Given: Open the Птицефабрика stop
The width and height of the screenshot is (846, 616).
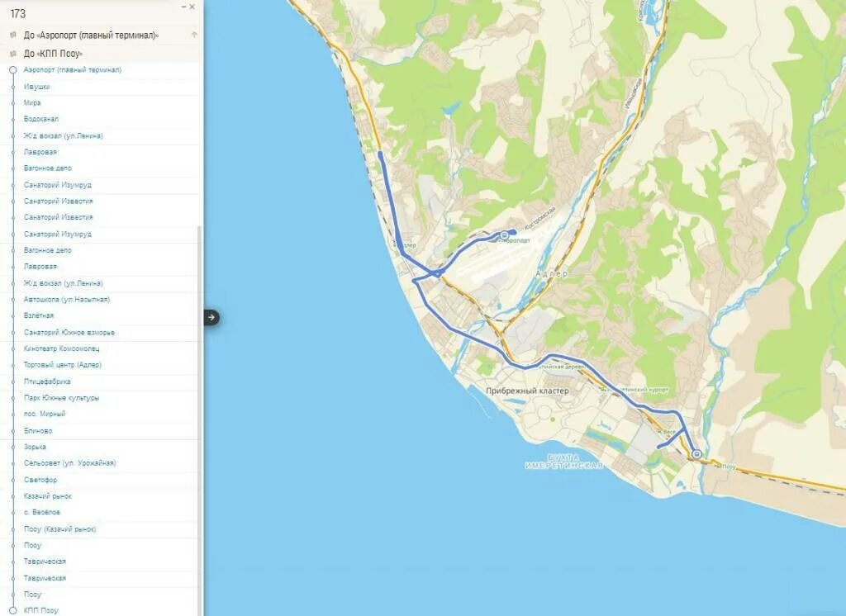Looking at the screenshot, I should pyautogui.click(x=47, y=381).
